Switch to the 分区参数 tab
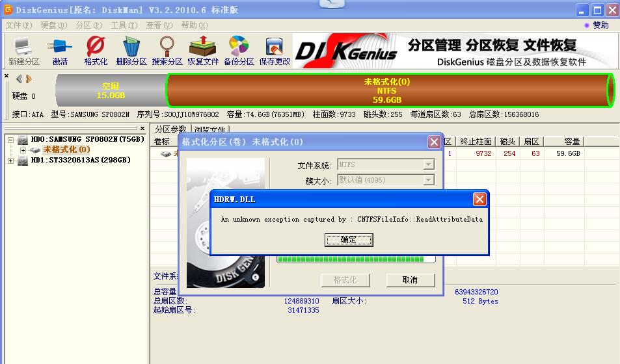 click(x=170, y=129)
